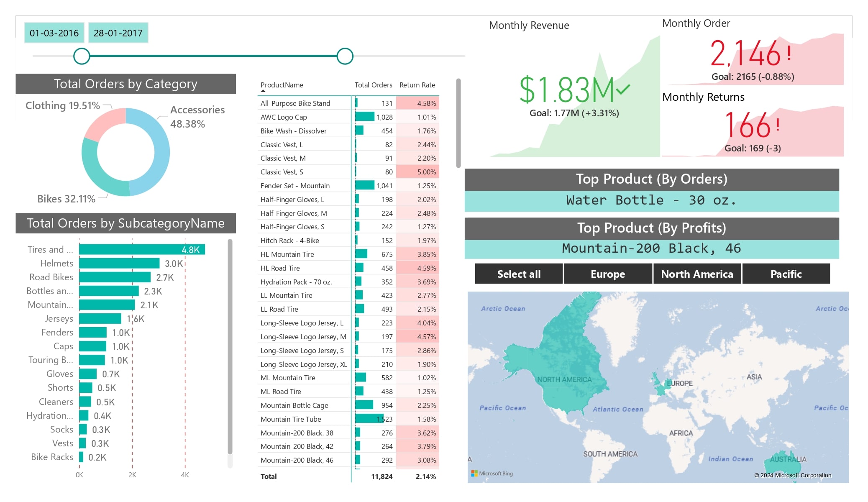Select the Hydration Pack - 70 oz. row
Image resolution: width=868 pixels, height=502 pixels.
click(x=348, y=282)
